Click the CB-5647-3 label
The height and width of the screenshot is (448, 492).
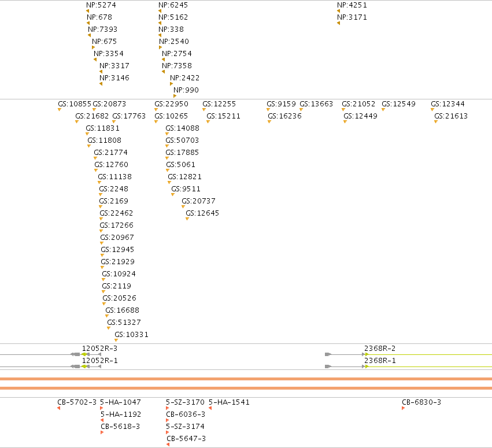186,439
